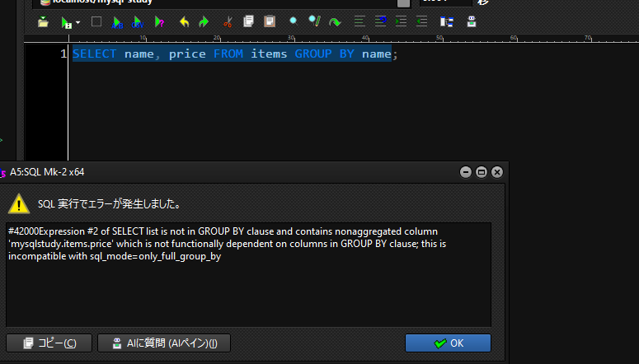This screenshot has width=639, height=364.
Task: Open SQL file with the folder icon
Action: (x=43, y=22)
